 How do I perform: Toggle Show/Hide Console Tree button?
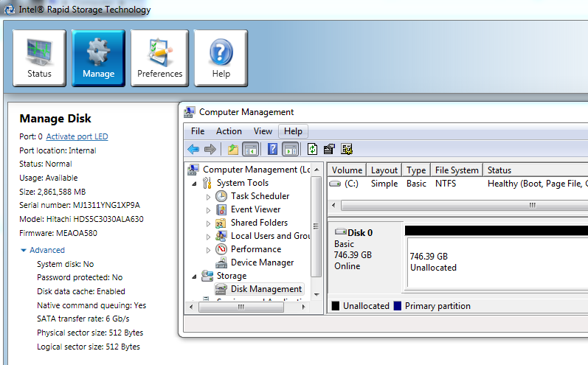250,150
